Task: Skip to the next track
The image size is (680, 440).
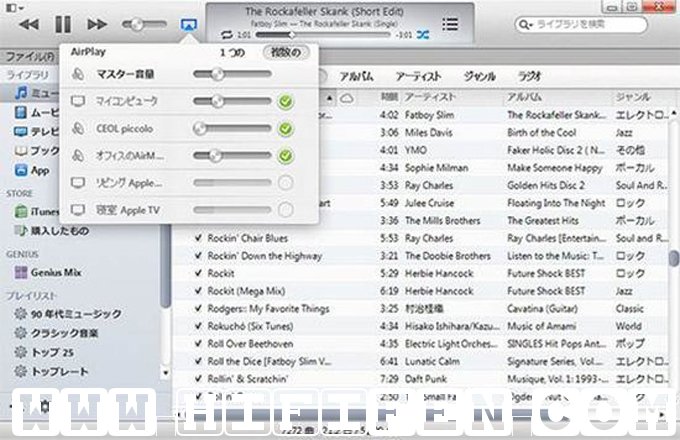Action: [97, 25]
